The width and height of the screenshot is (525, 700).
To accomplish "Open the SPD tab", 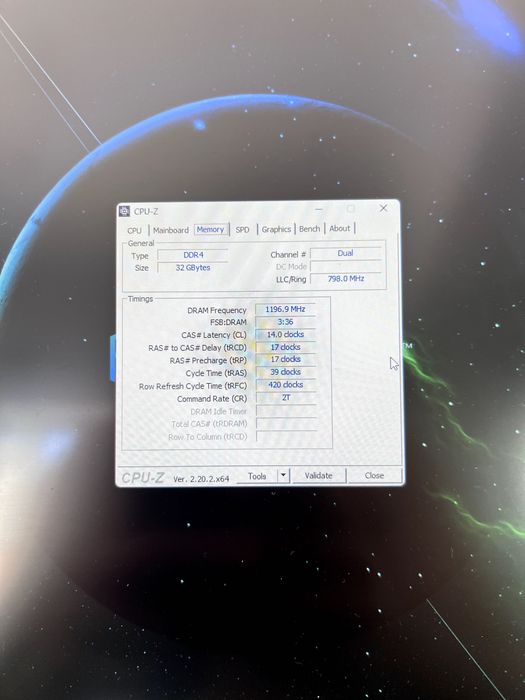I will click(x=242, y=229).
